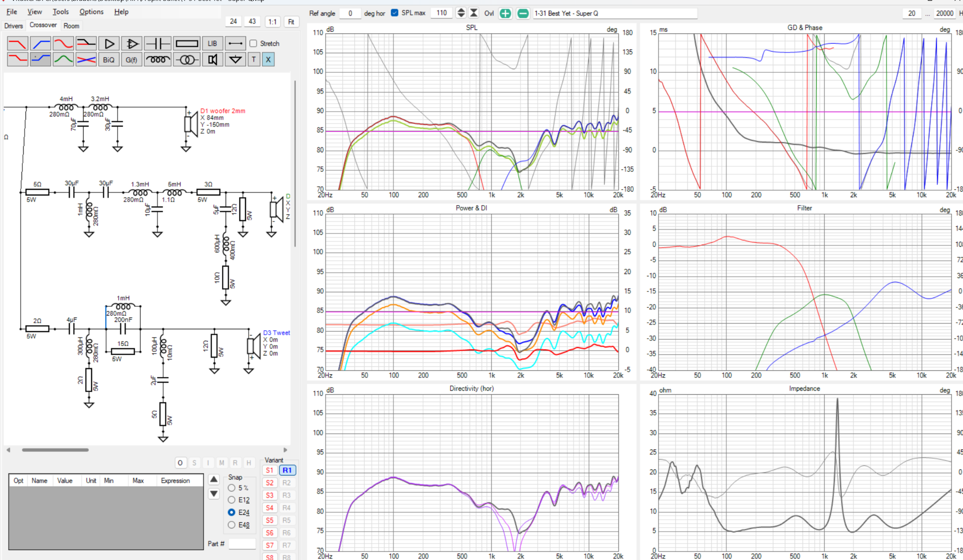Switch to the Room tab

71,26
